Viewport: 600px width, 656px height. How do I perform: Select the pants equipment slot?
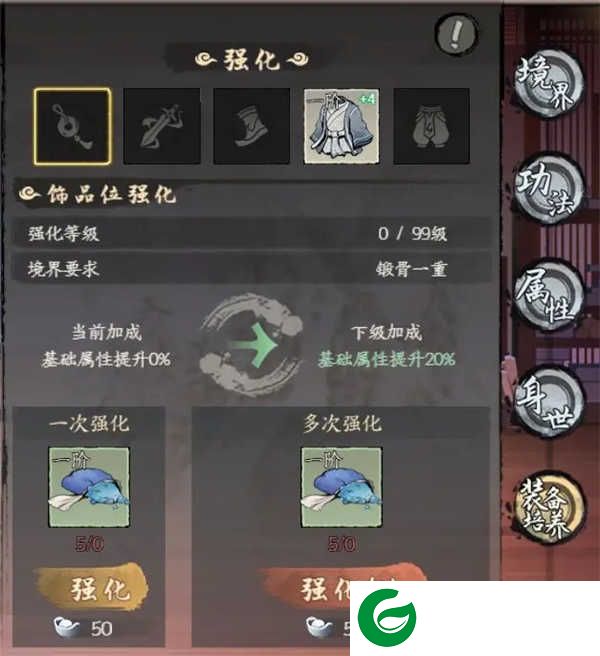coord(431,126)
